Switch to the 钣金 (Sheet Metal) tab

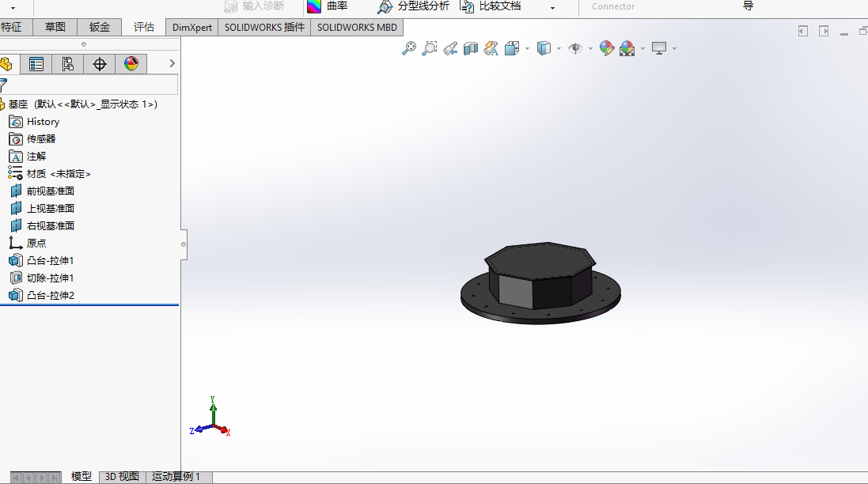100,27
